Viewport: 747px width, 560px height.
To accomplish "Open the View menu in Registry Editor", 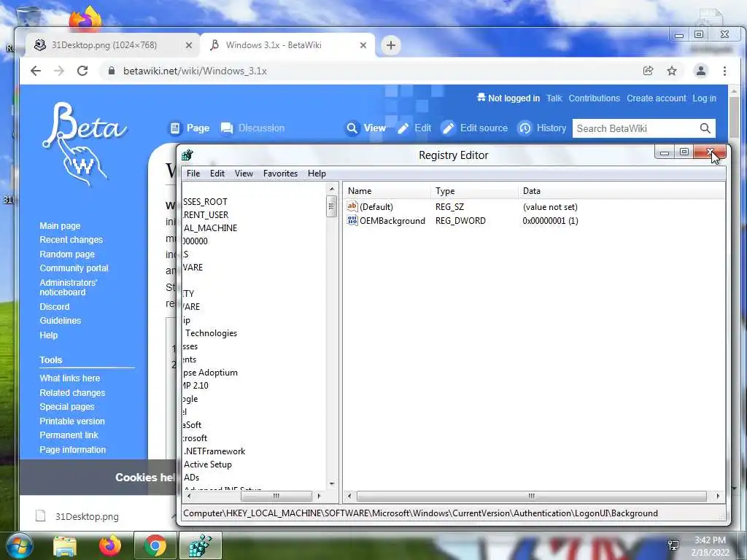I will (x=244, y=174).
